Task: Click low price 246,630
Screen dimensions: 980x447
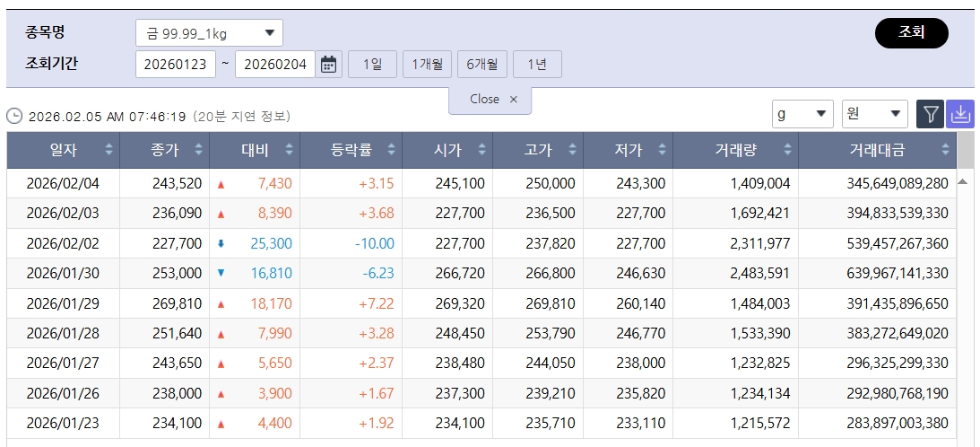Action: (x=640, y=274)
